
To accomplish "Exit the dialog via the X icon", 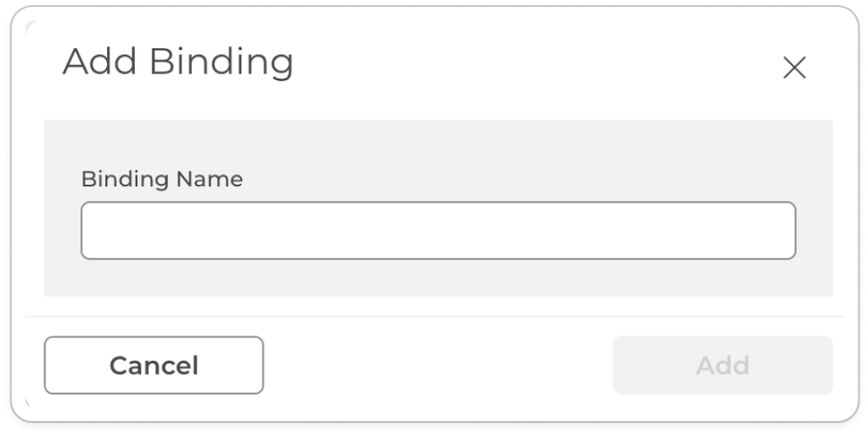I will (x=794, y=68).
